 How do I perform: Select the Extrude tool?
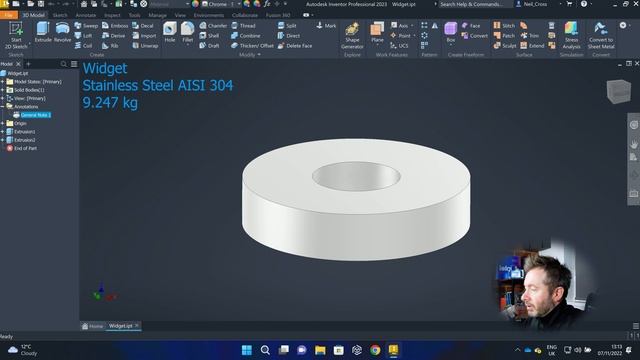point(43,33)
